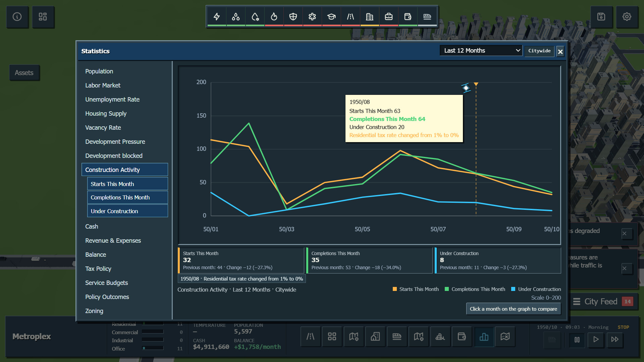
Task: Click the Completions This Month summary card
Action: tap(369, 260)
